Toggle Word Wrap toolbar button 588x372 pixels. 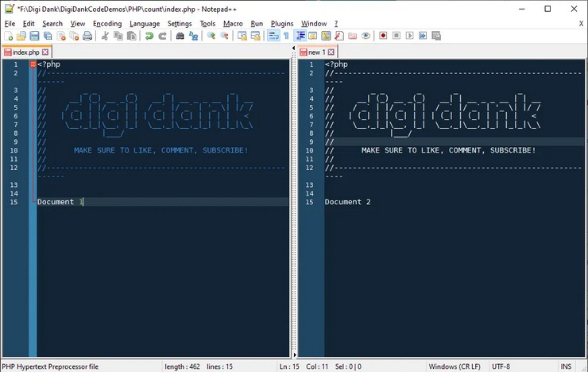click(273, 36)
